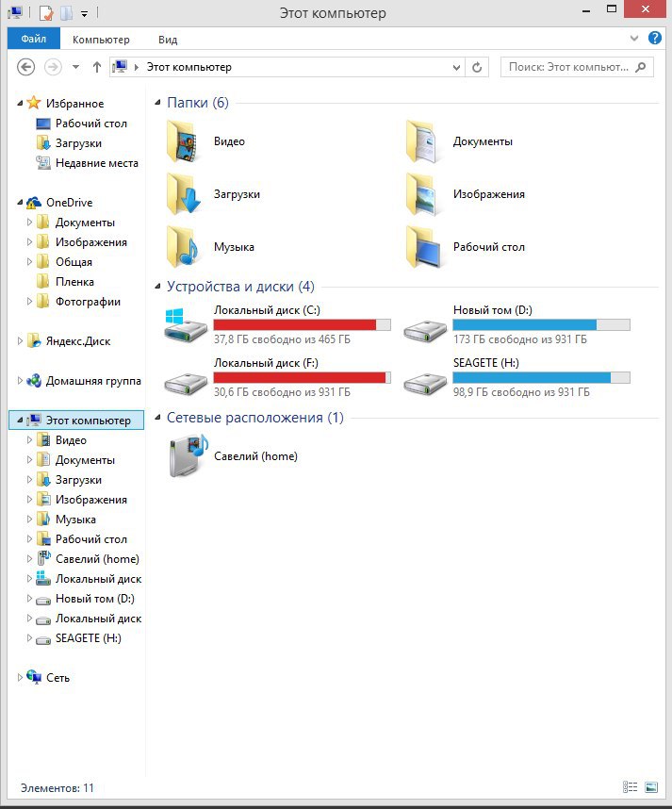
Task: Select Фотографии under OneDrive
Action: (88, 302)
